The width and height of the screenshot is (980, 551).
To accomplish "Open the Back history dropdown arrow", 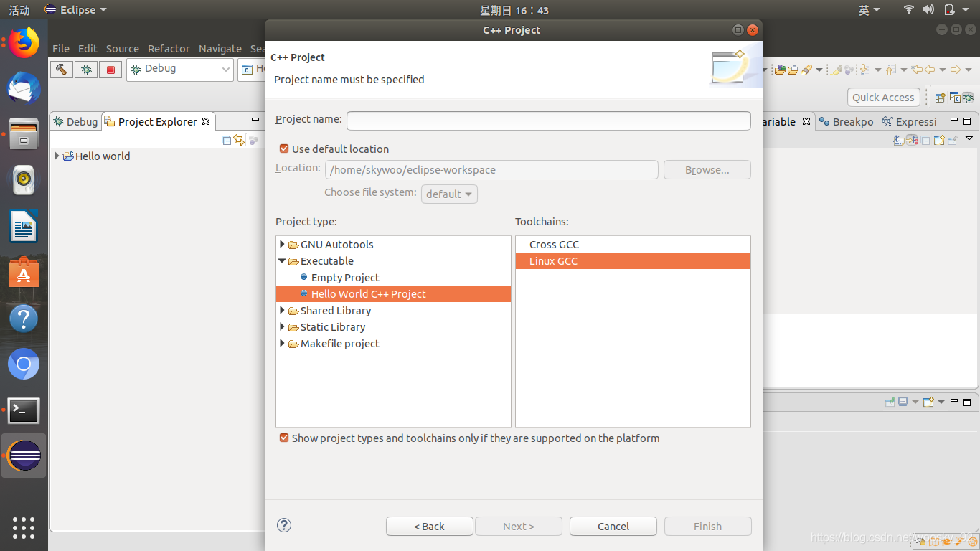I will [x=943, y=70].
